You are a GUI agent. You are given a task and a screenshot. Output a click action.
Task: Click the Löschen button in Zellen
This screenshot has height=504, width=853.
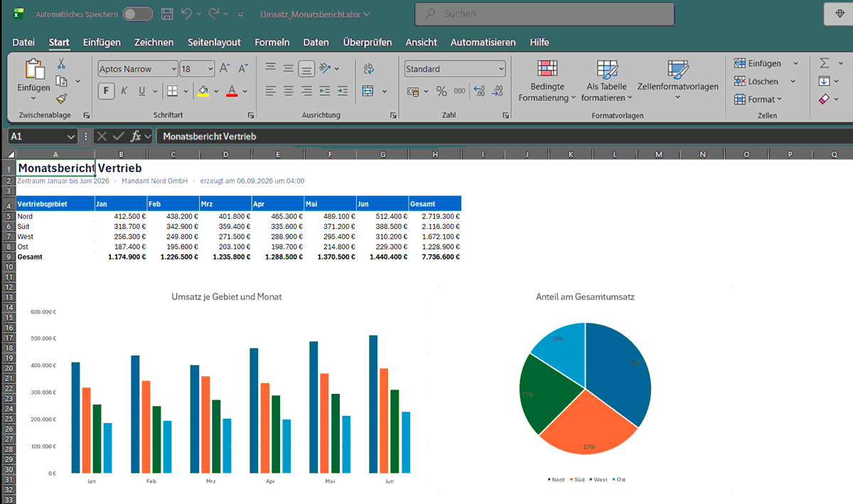756,81
